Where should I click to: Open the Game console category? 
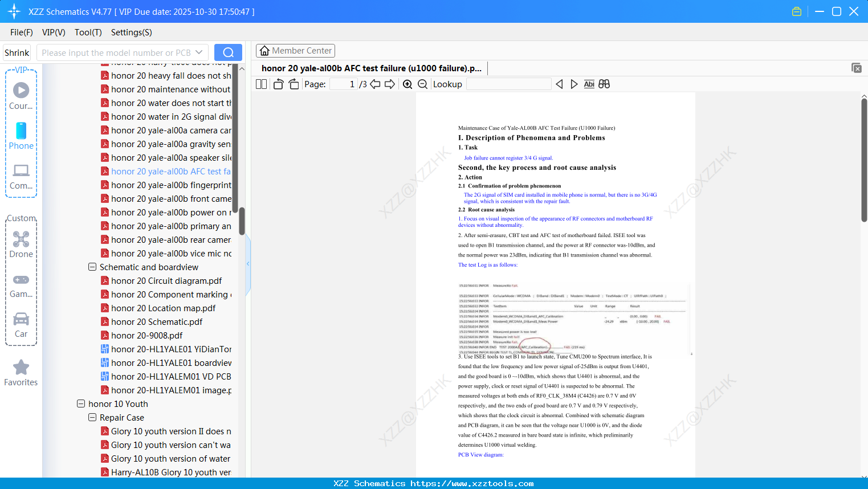[x=21, y=286]
